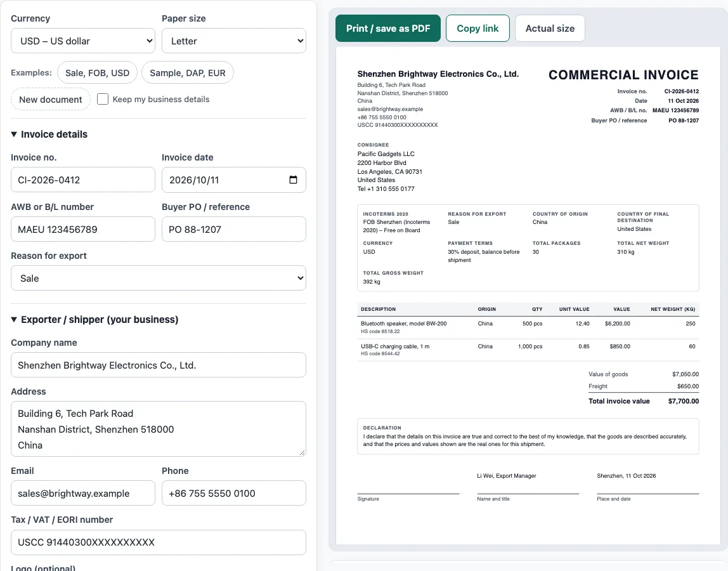Open the Reason for export dropdown
Image resolution: width=728 pixels, height=571 pixels.
[x=159, y=279]
